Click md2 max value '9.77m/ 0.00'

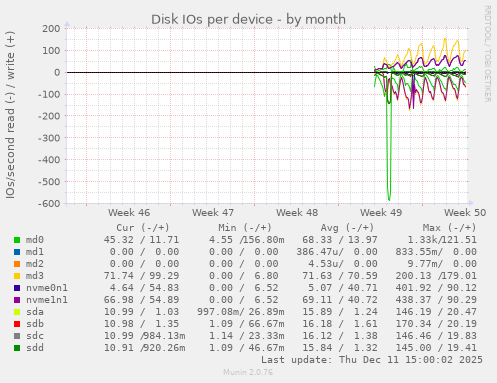click(442, 264)
